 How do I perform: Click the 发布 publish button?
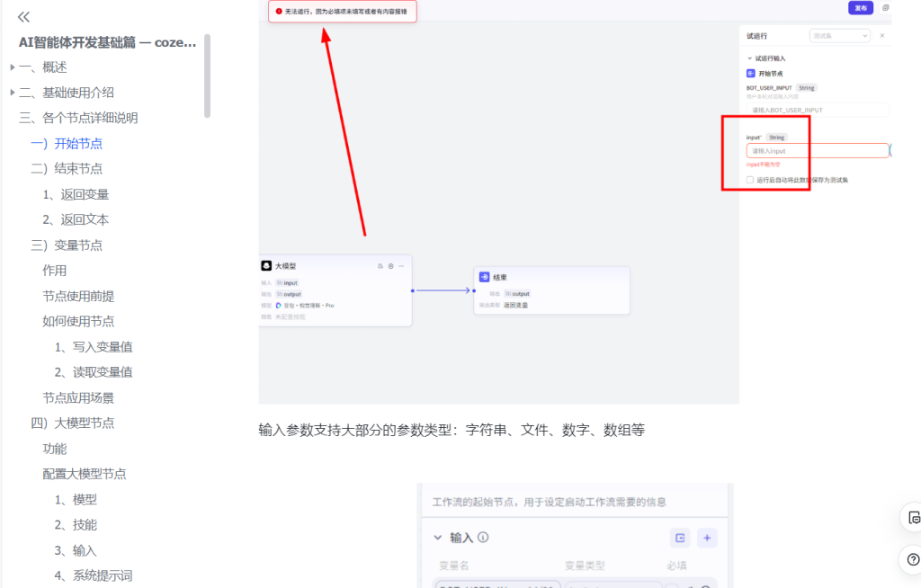click(x=861, y=7)
